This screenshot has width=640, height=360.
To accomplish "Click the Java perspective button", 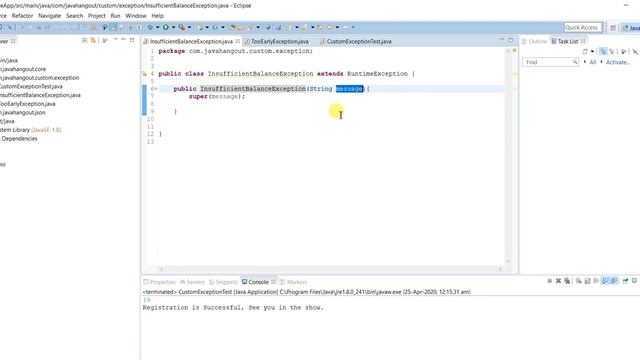I will tap(631, 27).
